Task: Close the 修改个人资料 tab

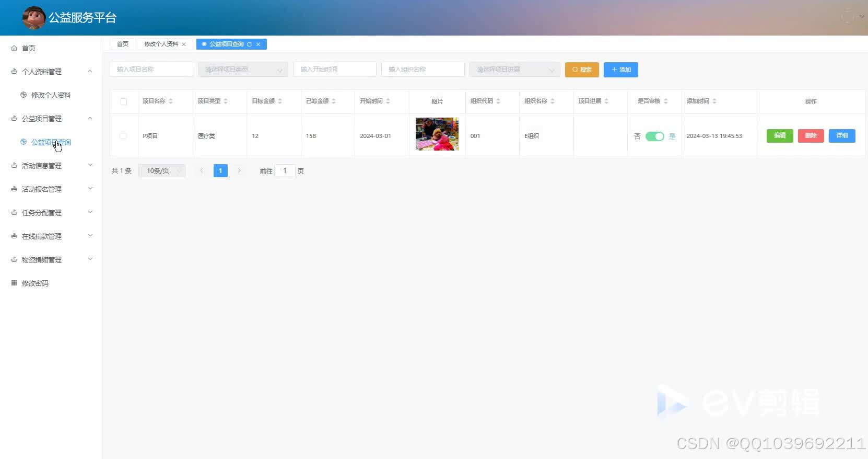Action: click(184, 44)
